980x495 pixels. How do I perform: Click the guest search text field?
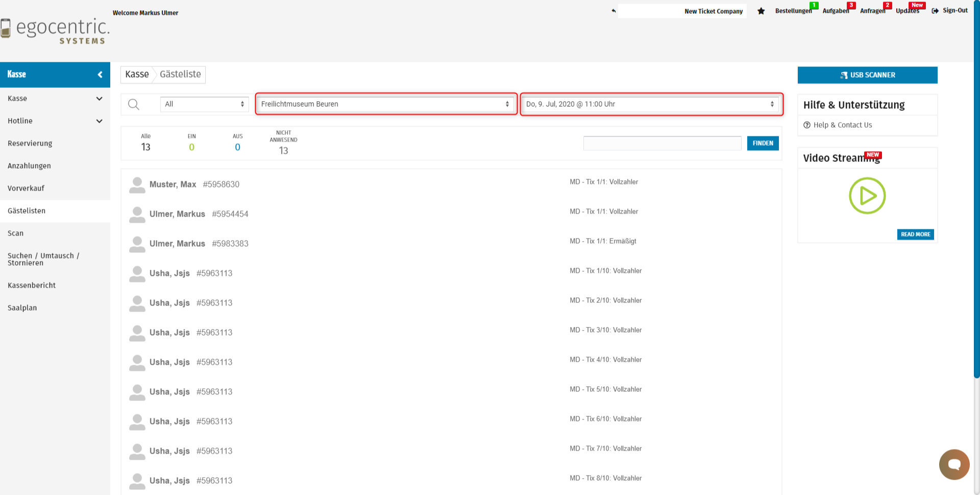point(662,144)
